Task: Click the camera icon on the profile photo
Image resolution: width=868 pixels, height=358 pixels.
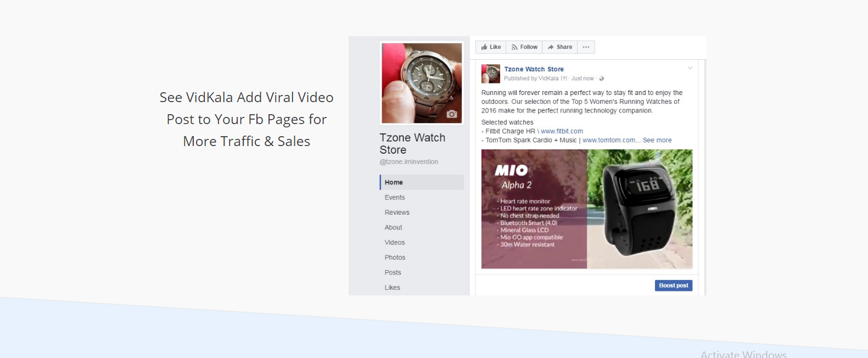Action: [452, 114]
